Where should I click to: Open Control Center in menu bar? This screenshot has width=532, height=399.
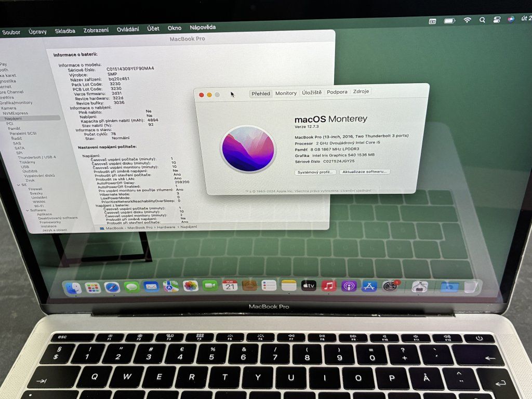(x=497, y=20)
